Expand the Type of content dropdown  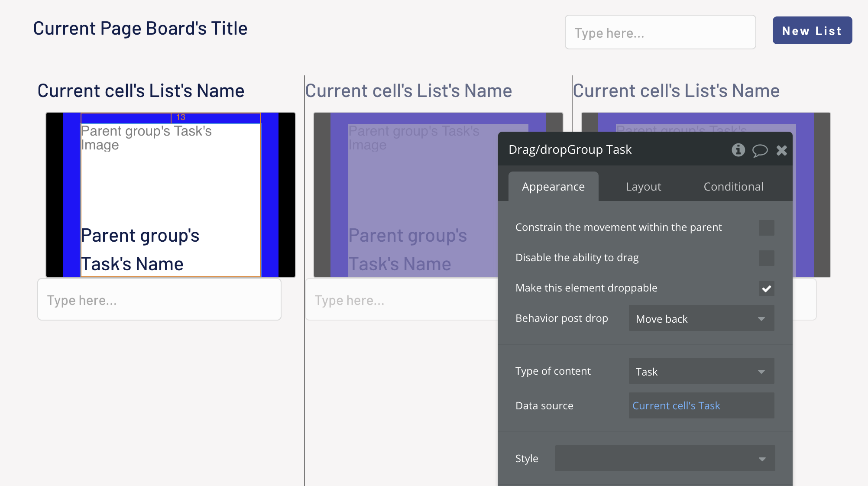(701, 371)
